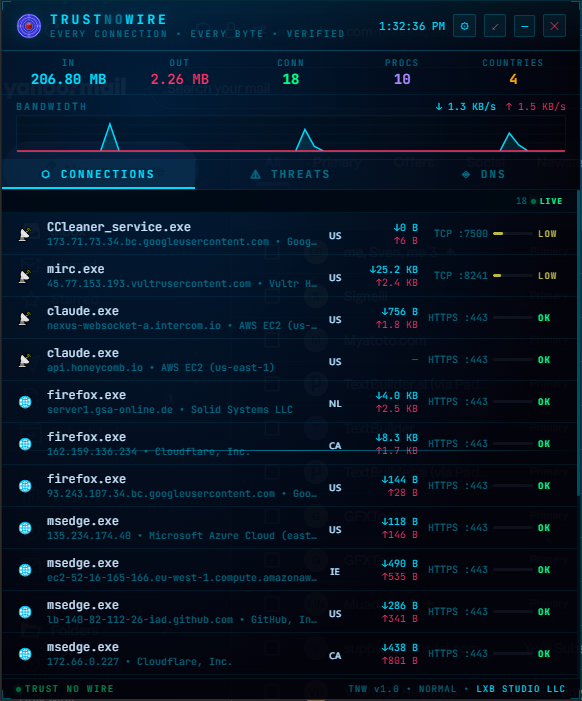Click firefox.exe globe icon for gsa-online.de

click(x=25, y=402)
